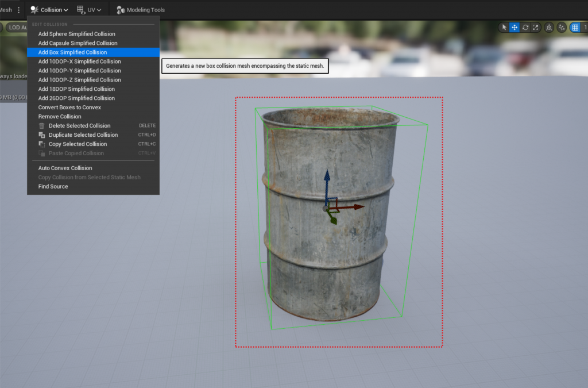588x388 pixels.
Task: Activate the Translate (move) tool
Action: click(x=514, y=28)
